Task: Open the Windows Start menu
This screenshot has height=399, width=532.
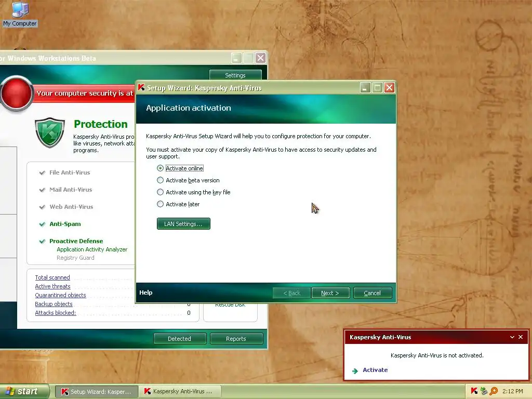Action: pos(24,391)
